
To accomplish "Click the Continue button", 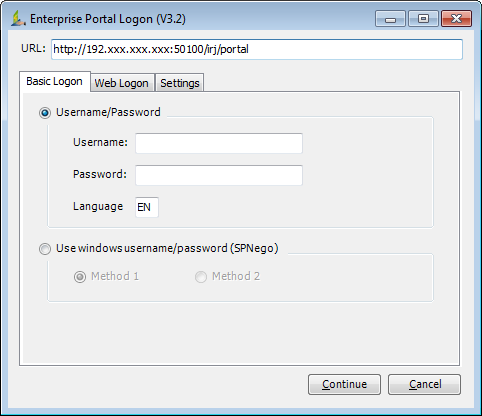I will click(344, 384).
